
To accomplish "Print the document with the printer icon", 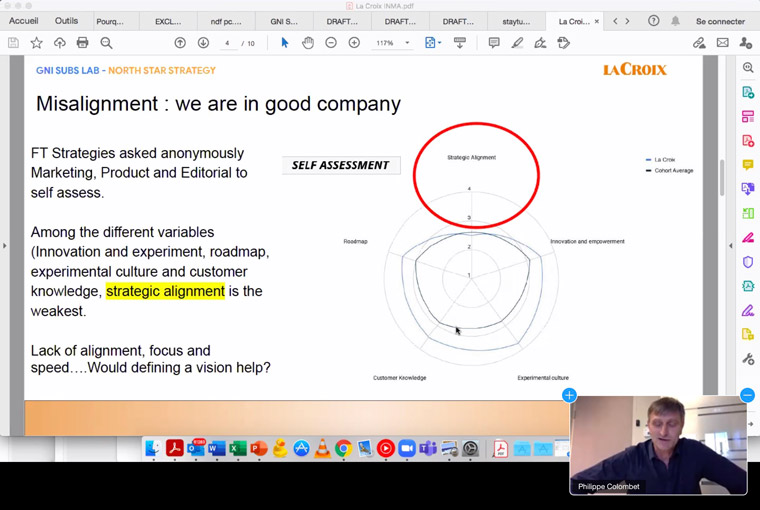I will 82,43.
